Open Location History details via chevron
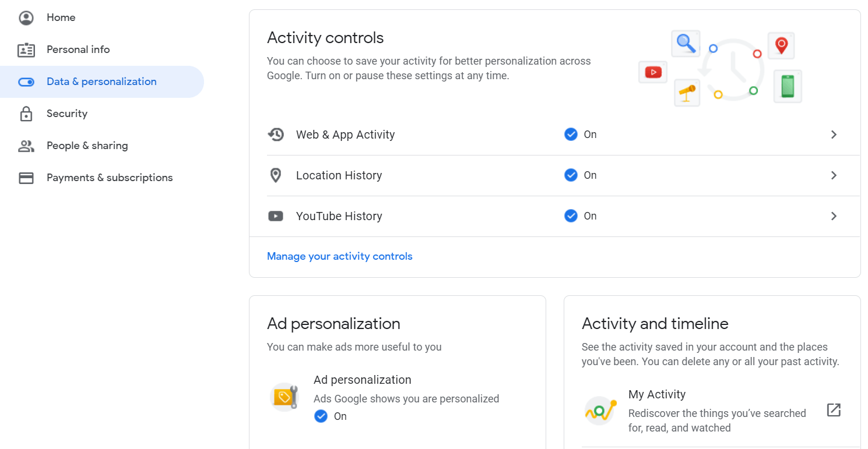This screenshot has width=868, height=449. coord(834,175)
